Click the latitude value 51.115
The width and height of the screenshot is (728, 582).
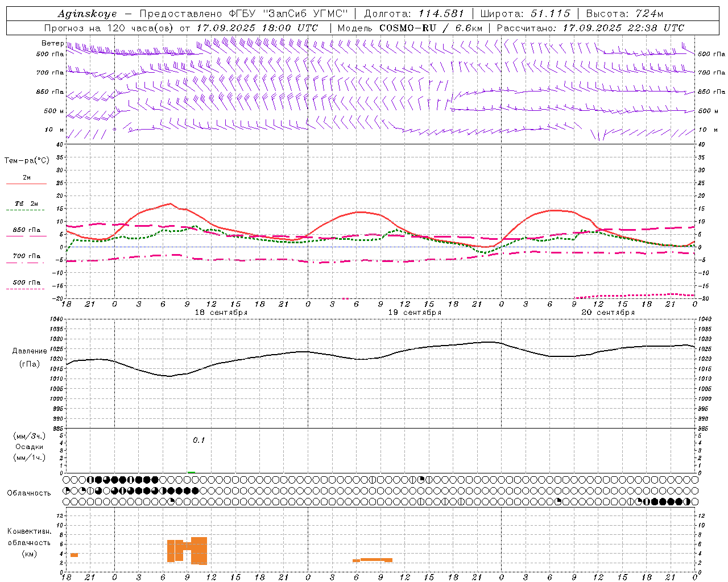(550, 14)
